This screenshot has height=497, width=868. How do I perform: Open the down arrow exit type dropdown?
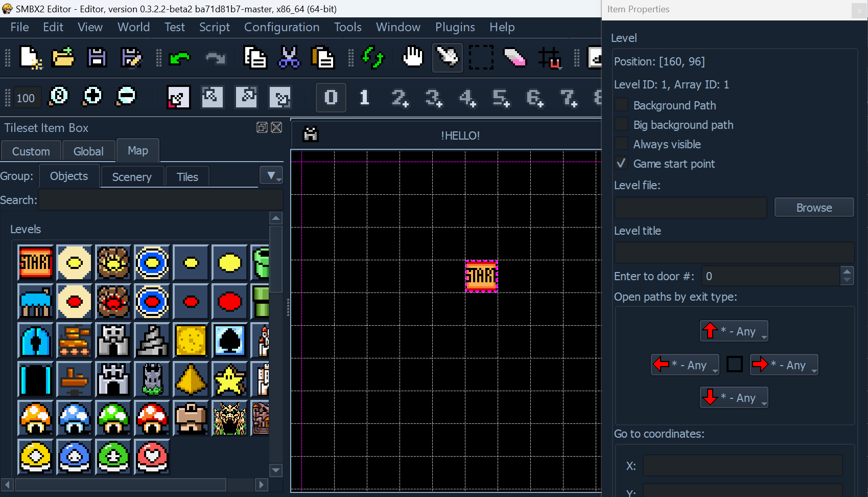tap(734, 398)
